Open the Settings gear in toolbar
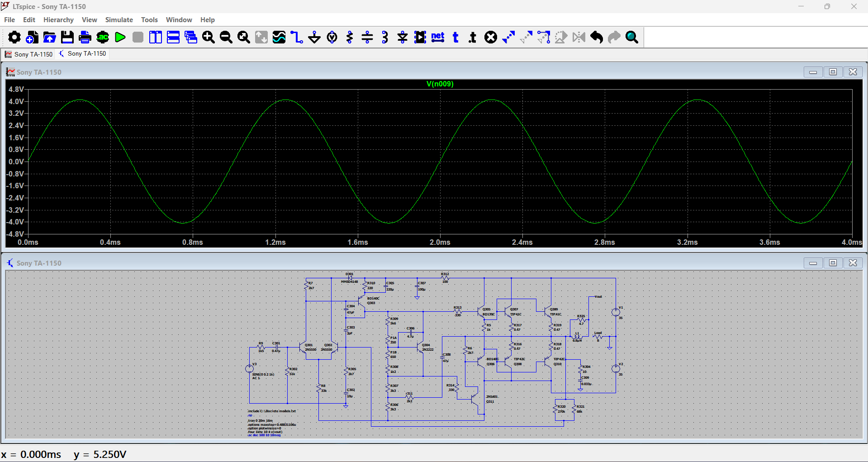This screenshot has width=868, height=462. coord(14,37)
